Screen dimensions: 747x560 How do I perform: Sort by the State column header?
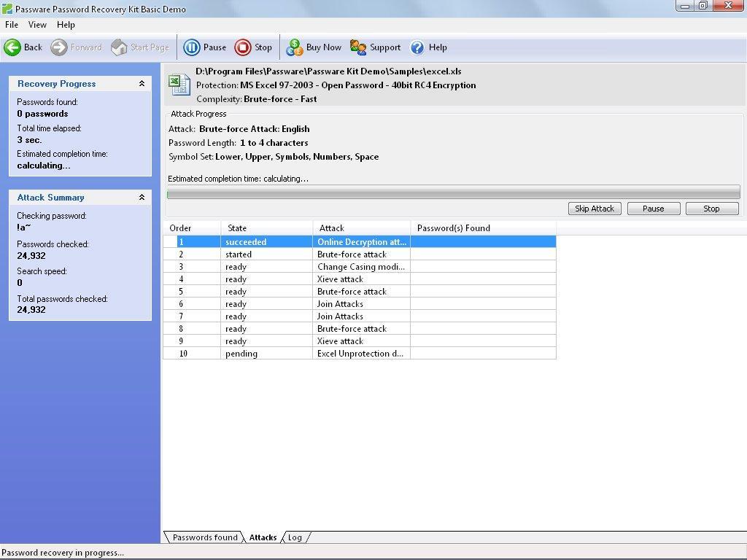(267, 228)
